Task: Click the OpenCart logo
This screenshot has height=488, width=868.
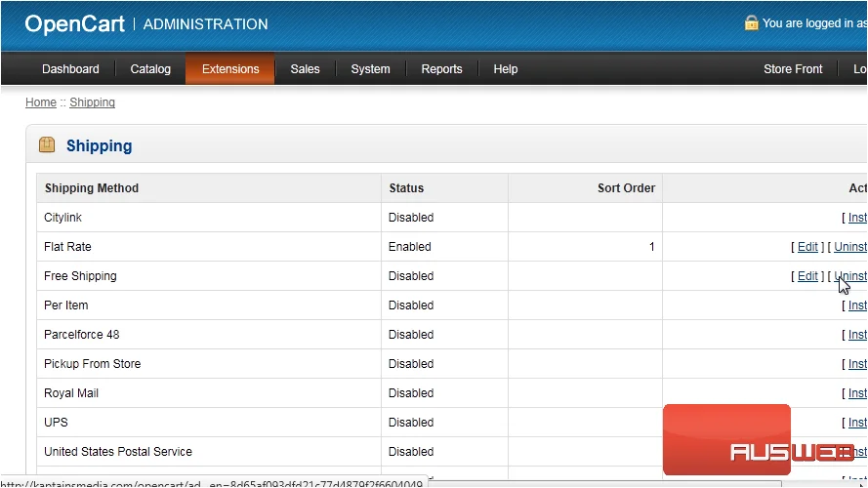Action: point(75,23)
